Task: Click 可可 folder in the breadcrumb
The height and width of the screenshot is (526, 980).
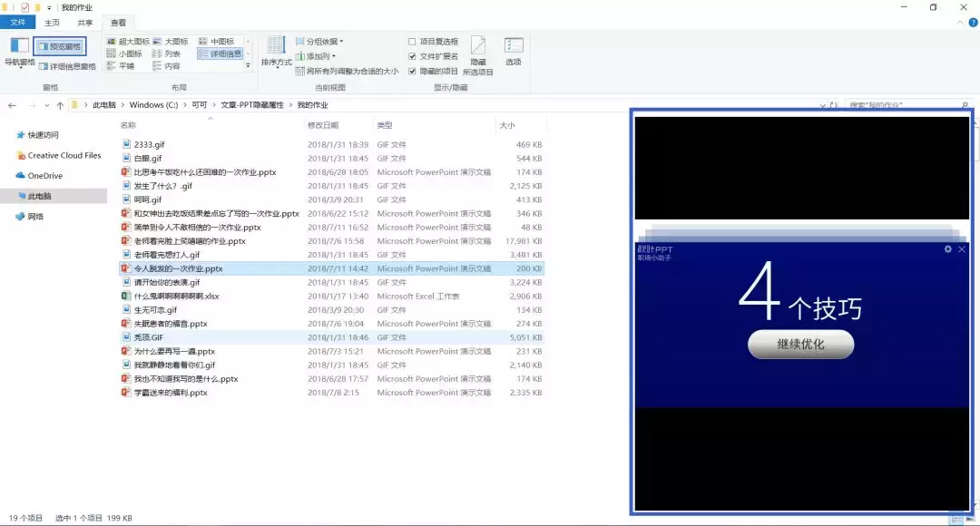Action: [200, 105]
